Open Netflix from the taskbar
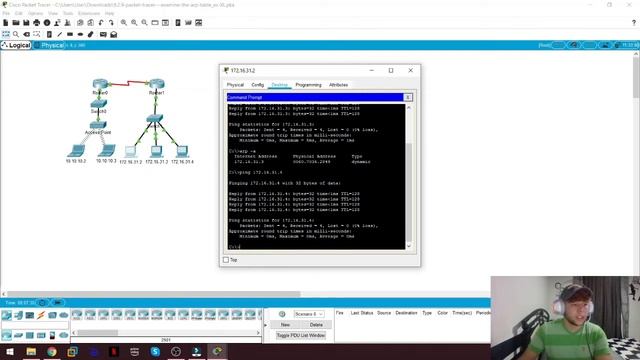The image size is (640, 360). tap(114, 351)
